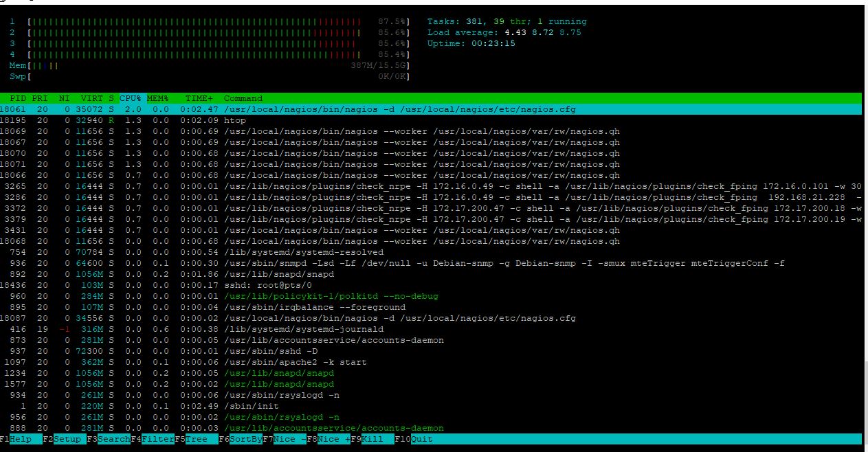Sort by the PID column header

click(18, 98)
